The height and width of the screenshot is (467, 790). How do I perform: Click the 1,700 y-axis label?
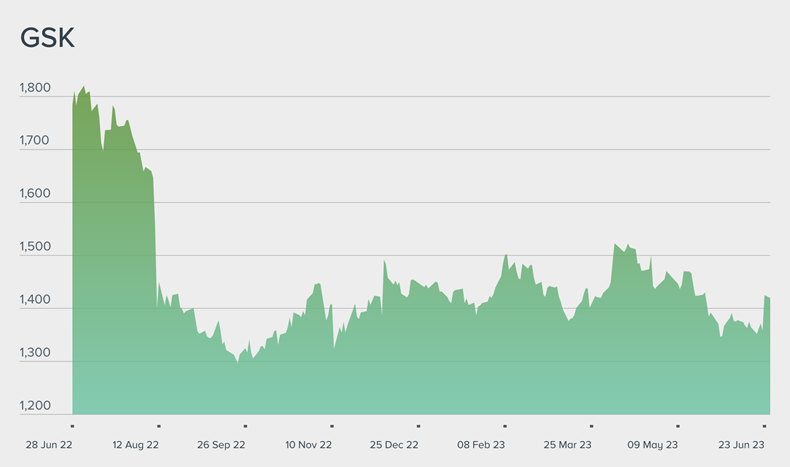35,142
